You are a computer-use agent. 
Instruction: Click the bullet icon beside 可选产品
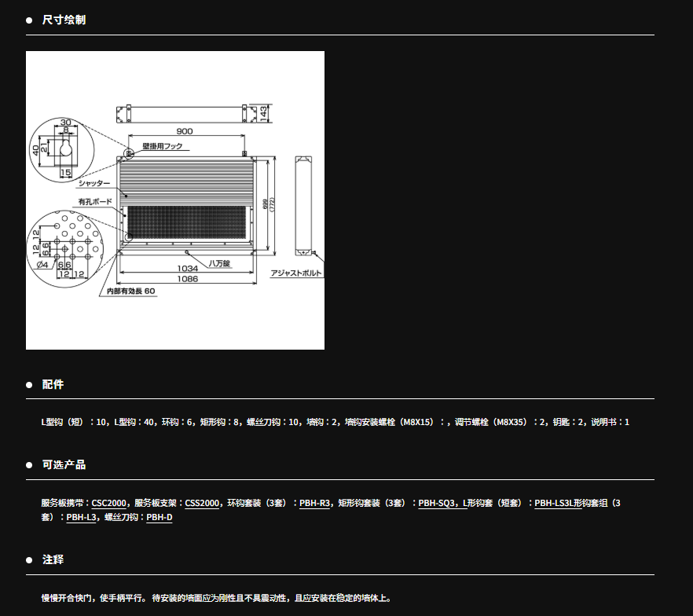pyautogui.click(x=29, y=465)
